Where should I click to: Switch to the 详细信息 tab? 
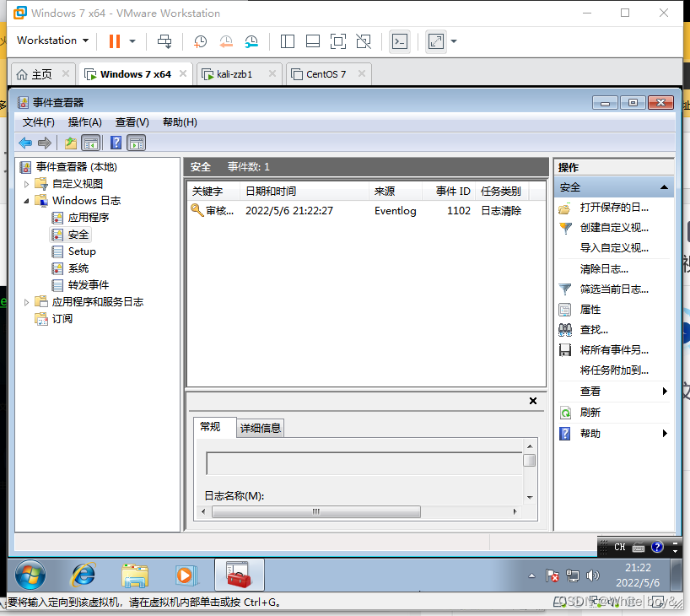260,428
